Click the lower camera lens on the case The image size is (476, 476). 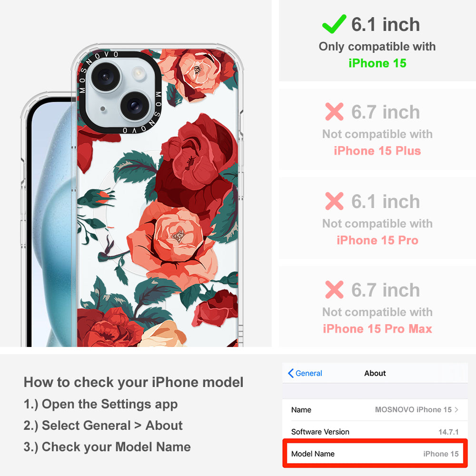(135, 106)
